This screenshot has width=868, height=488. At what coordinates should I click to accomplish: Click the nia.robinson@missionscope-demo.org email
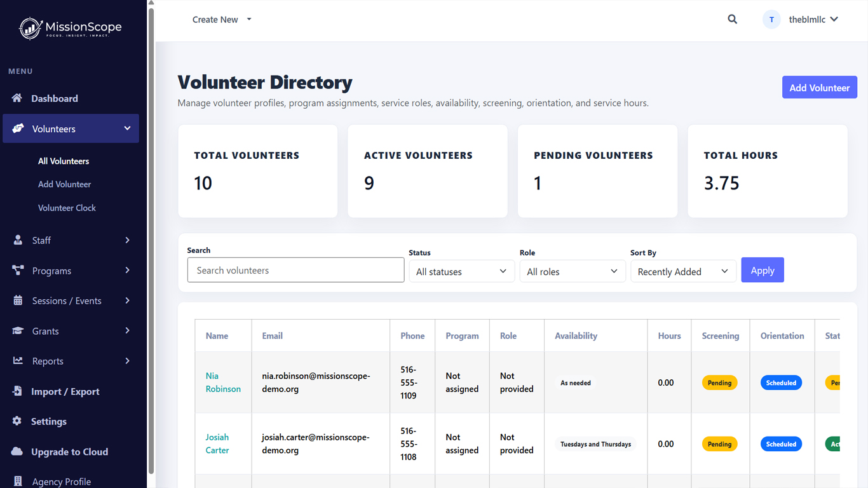click(316, 383)
